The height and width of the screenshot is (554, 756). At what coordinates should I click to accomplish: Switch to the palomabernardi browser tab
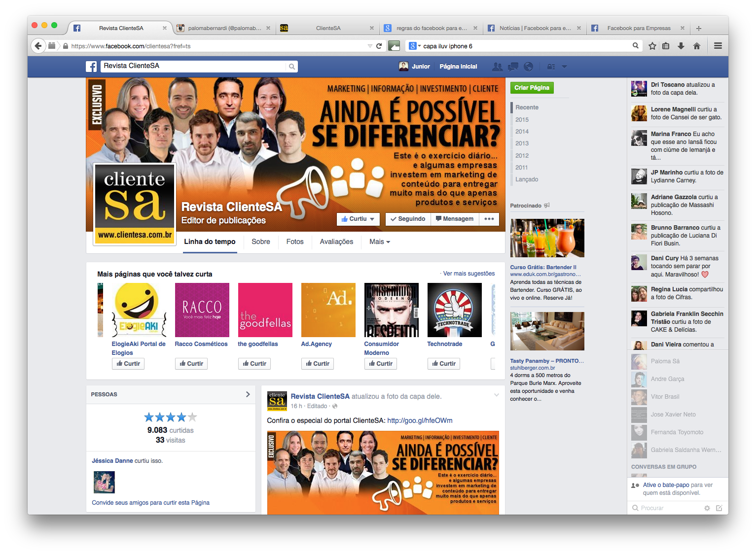[x=224, y=28]
